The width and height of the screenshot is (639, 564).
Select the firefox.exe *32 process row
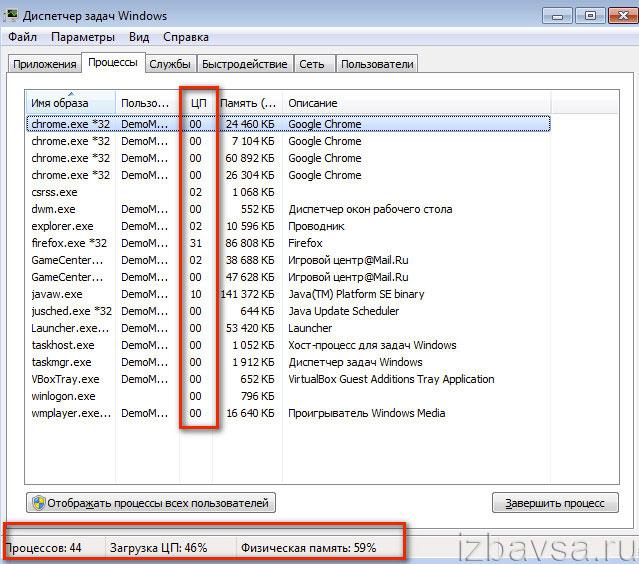click(x=70, y=243)
